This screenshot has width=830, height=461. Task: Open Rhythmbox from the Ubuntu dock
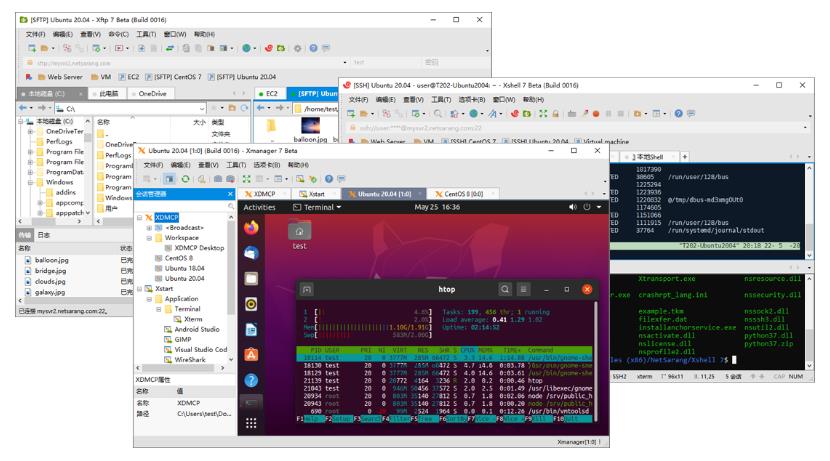click(x=251, y=304)
